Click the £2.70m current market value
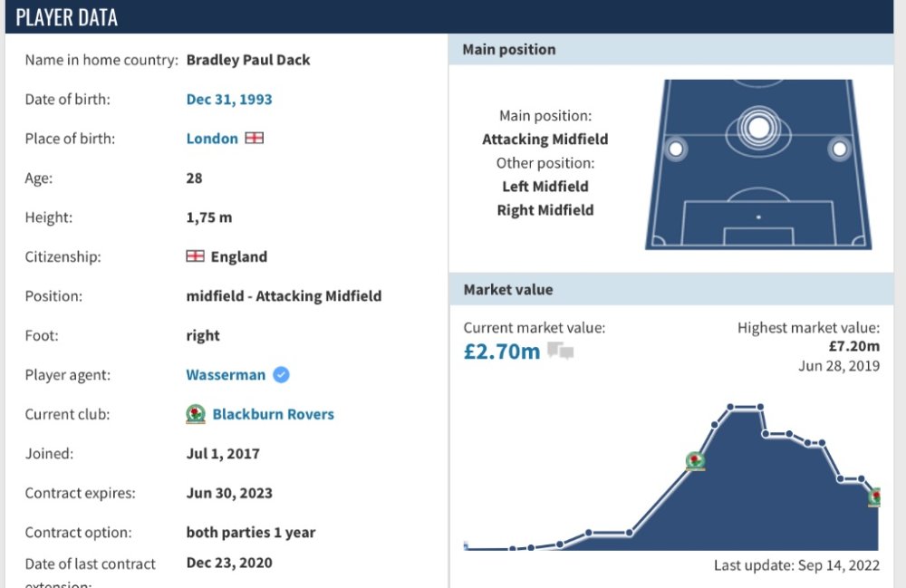 (x=502, y=352)
